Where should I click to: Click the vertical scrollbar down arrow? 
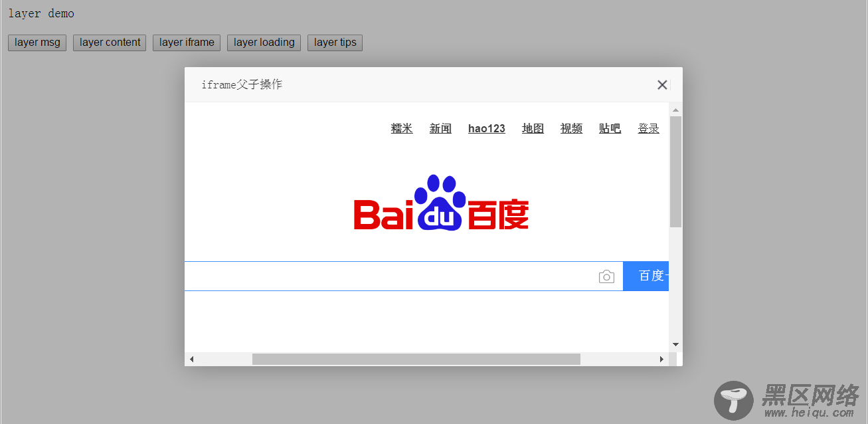pyautogui.click(x=675, y=345)
